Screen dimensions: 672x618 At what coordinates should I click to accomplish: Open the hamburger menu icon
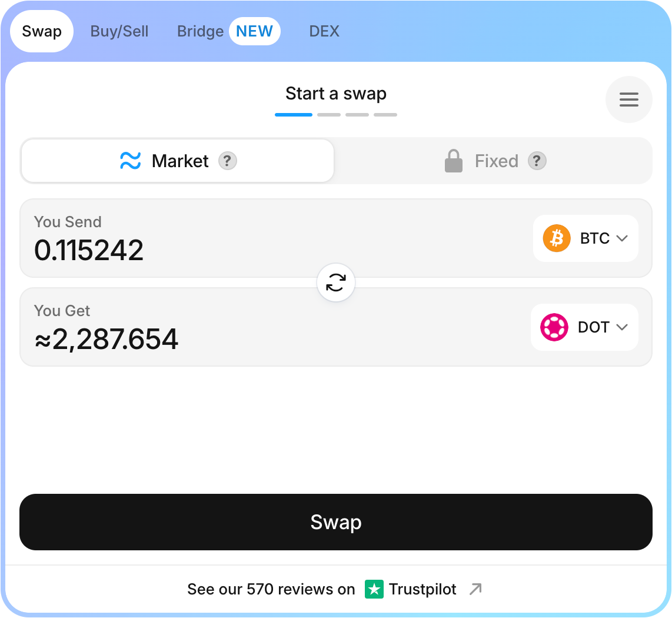(628, 99)
